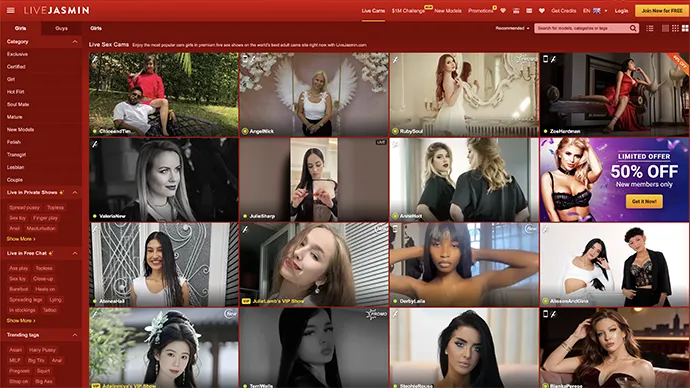This screenshot has width=690, height=388.
Task: Click the search magnifier icon
Action: (633, 28)
